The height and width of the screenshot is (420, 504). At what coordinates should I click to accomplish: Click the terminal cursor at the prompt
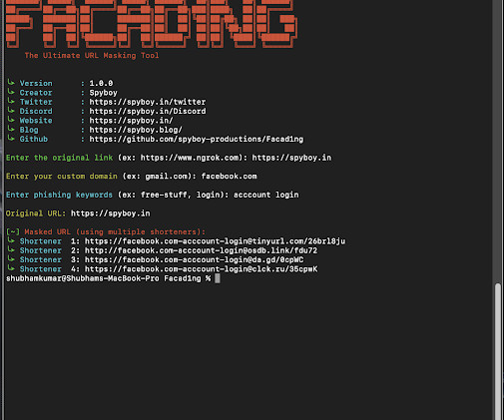tap(218, 278)
